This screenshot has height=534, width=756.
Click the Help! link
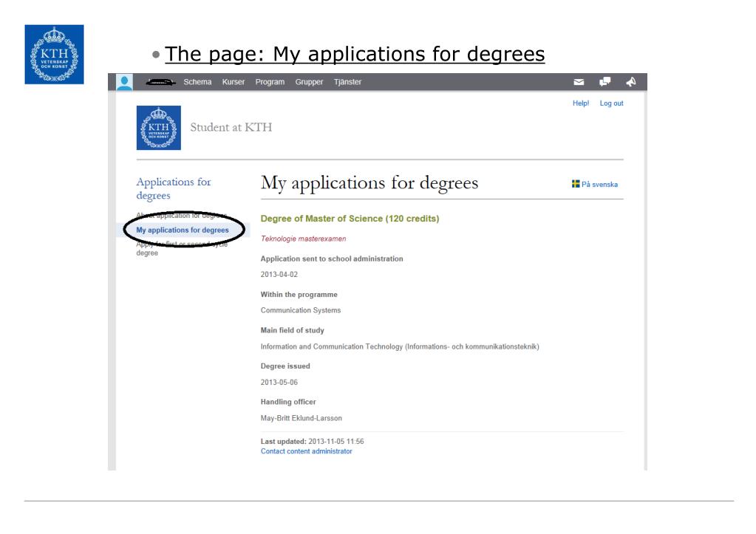(581, 103)
